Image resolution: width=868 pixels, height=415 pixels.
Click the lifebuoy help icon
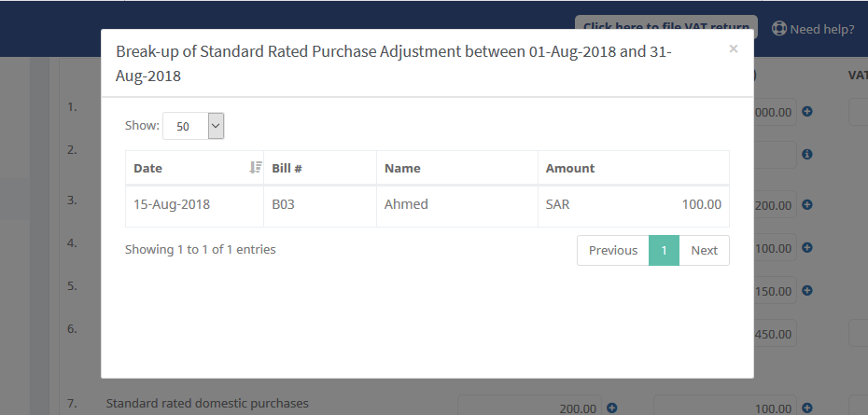click(779, 29)
